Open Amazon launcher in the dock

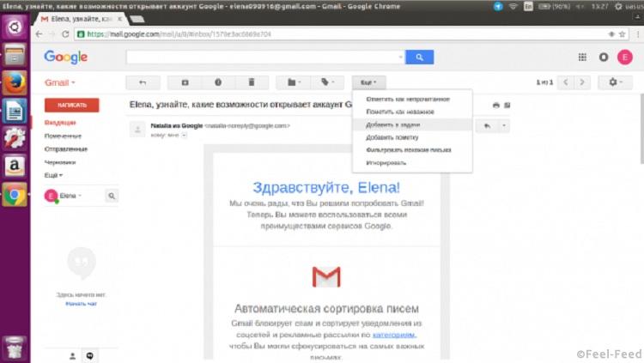[x=15, y=166]
